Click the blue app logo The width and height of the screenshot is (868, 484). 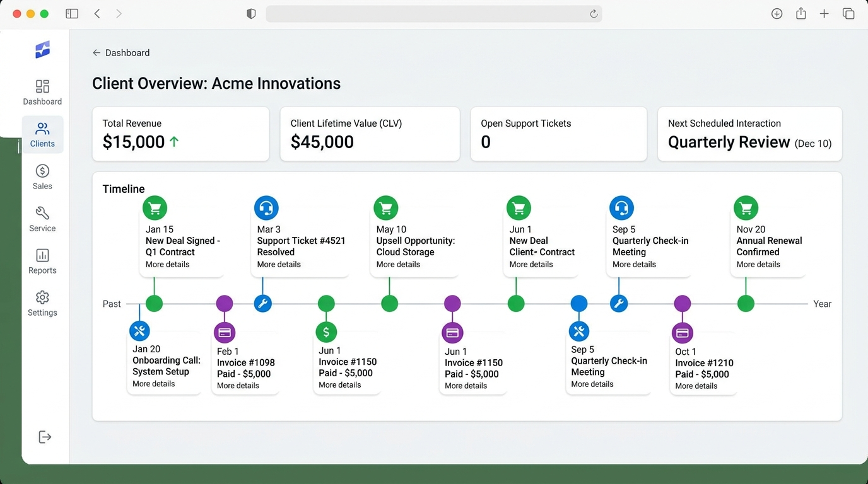click(42, 50)
